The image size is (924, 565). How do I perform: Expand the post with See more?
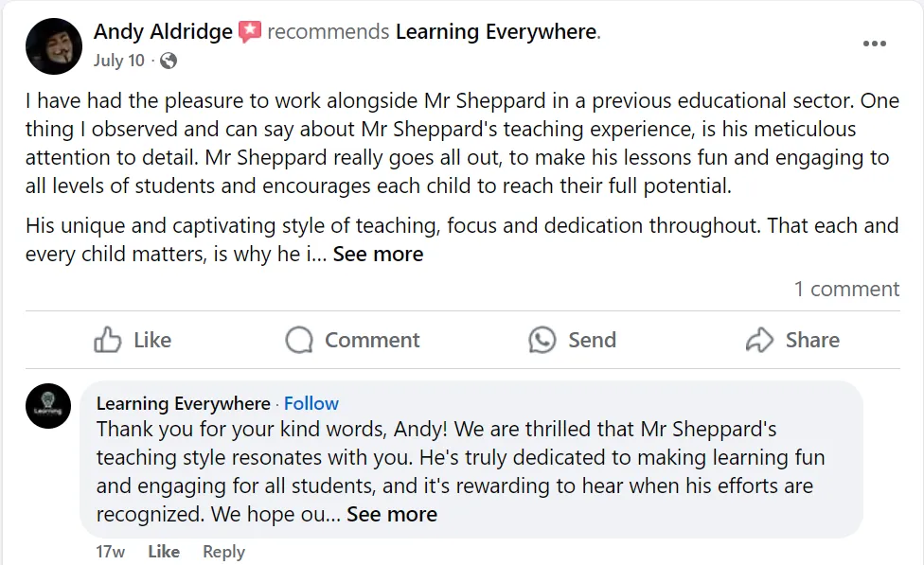[x=378, y=255]
